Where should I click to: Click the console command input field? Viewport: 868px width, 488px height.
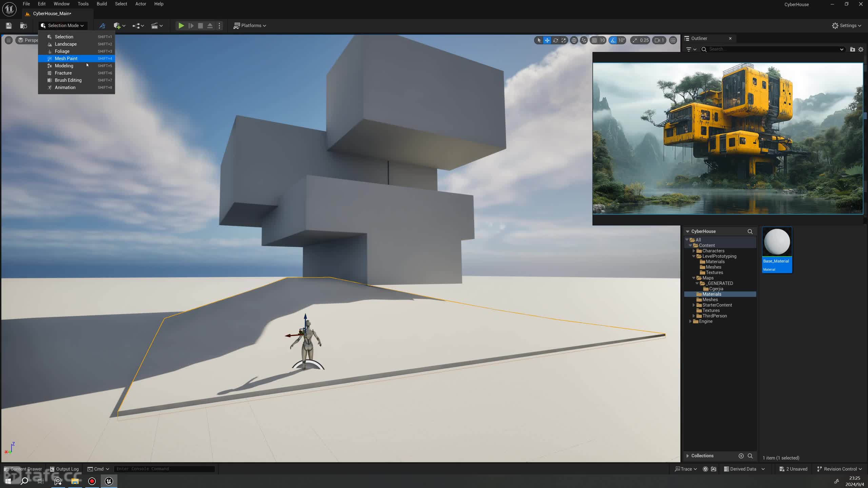(x=164, y=469)
